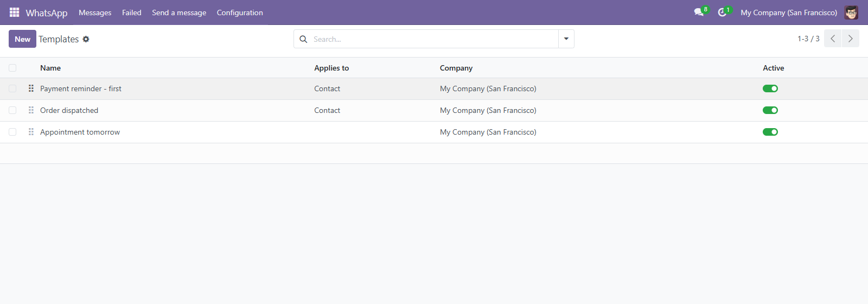
Task: Click the WhatsApp app title
Action: 47,12
